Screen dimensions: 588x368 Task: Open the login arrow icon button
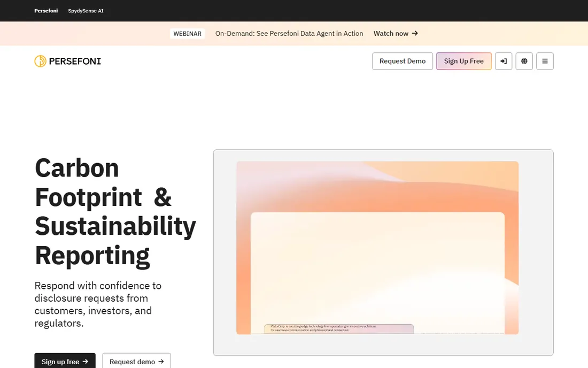(x=503, y=61)
